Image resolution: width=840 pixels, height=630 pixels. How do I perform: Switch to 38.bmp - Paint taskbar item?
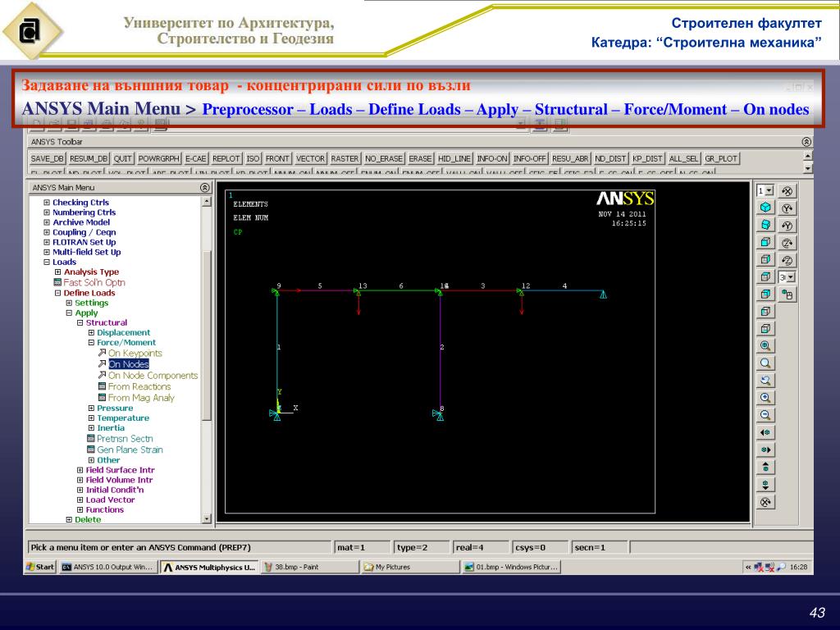point(309,567)
